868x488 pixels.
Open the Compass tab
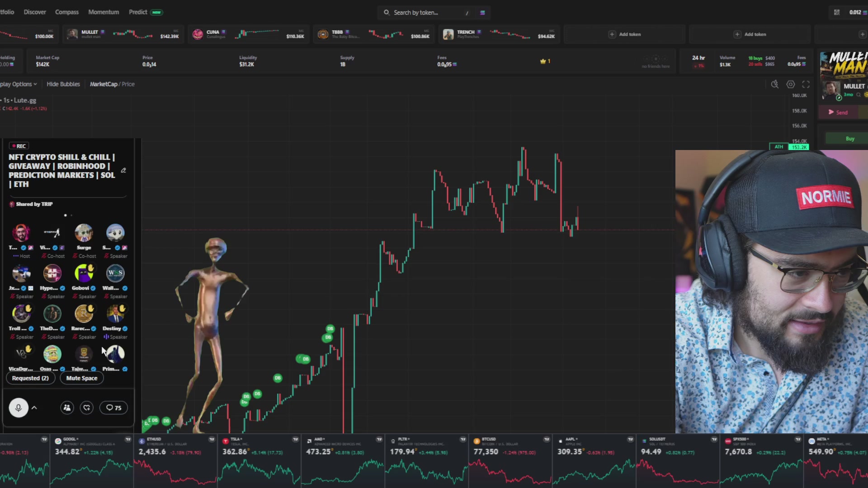[x=67, y=12]
